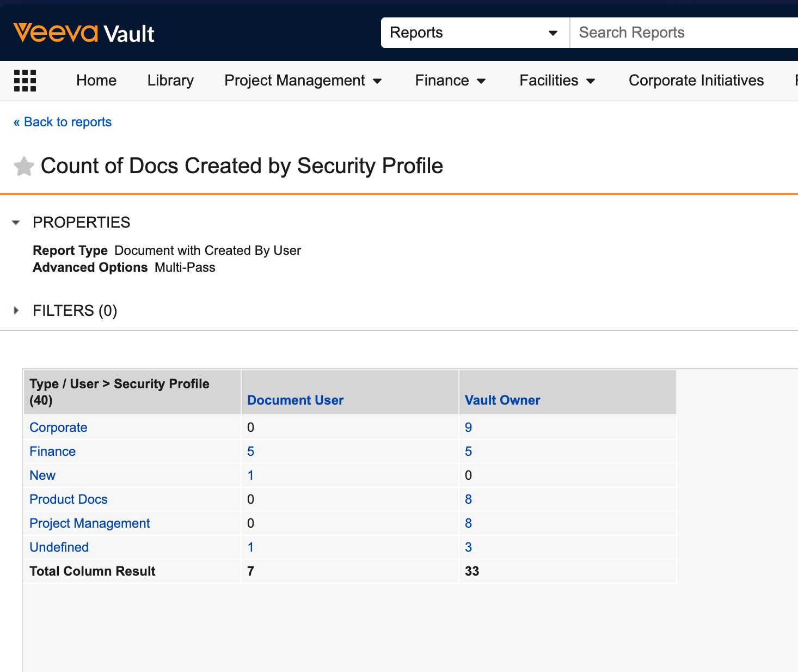Click Document User count 1 for New
Image resolution: width=798 pixels, height=672 pixels.
(x=250, y=475)
